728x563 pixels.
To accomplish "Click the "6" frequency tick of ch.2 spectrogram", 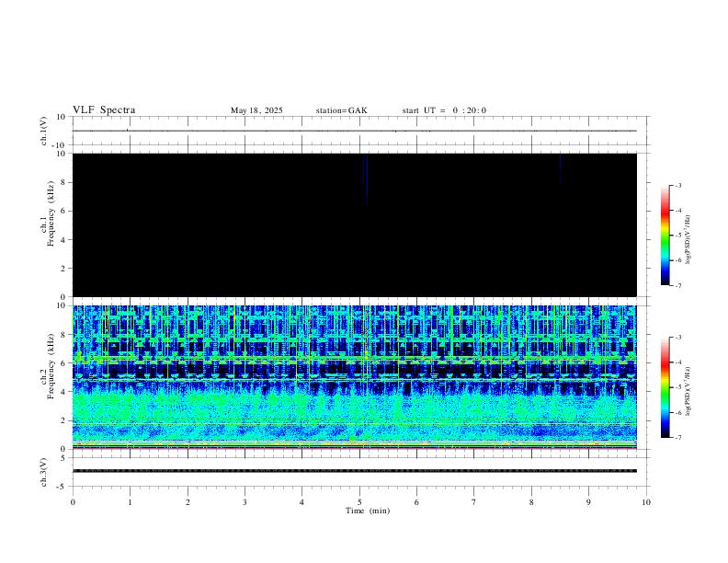I will (64, 362).
